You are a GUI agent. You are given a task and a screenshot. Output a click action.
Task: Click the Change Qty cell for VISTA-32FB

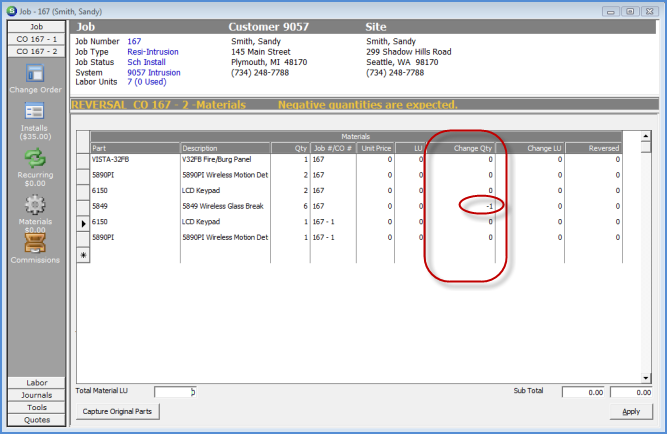pos(461,160)
